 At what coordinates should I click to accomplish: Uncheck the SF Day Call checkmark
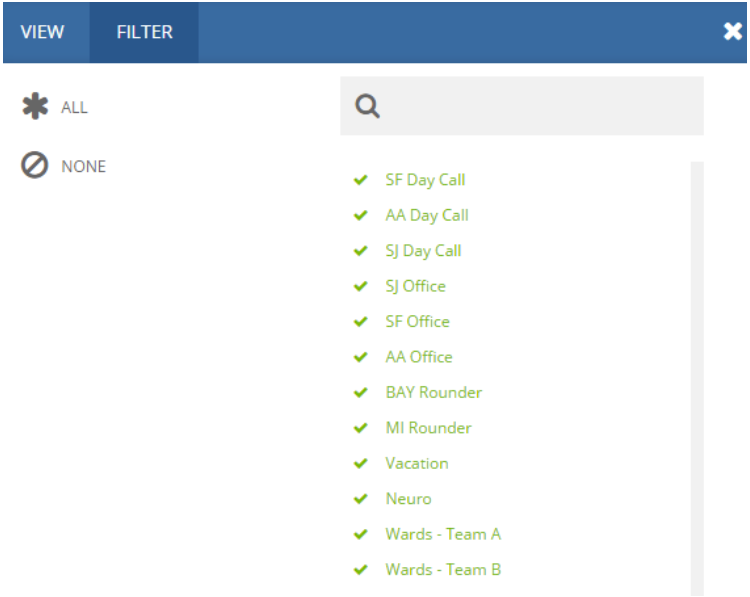tap(361, 180)
